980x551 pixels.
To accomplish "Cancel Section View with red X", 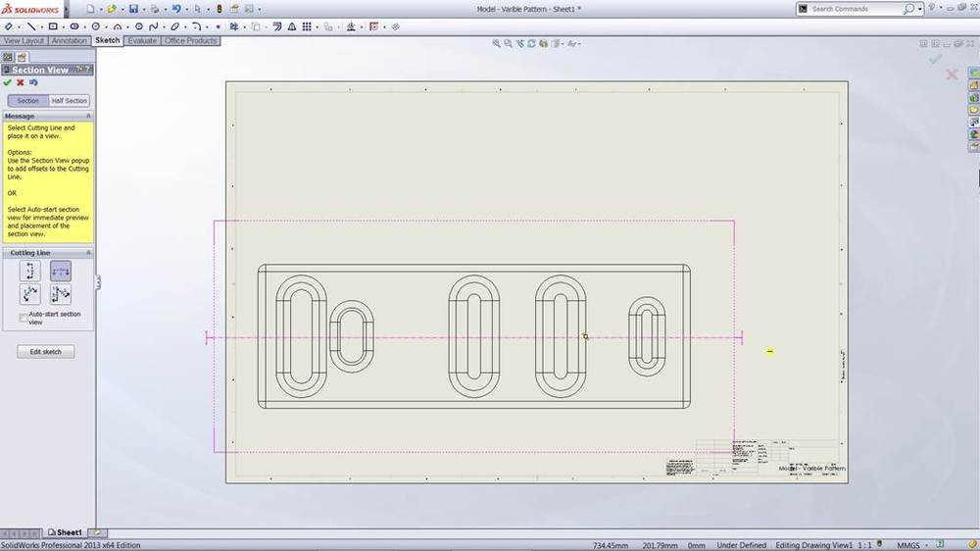I will pos(21,83).
